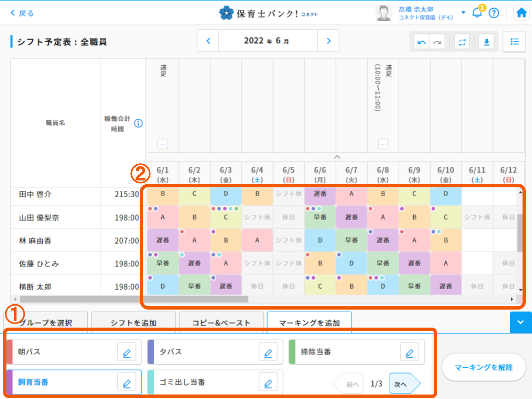This screenshot has height=399, width=532.
Task: Open the list view icon
Action: [x=514, y=41]
